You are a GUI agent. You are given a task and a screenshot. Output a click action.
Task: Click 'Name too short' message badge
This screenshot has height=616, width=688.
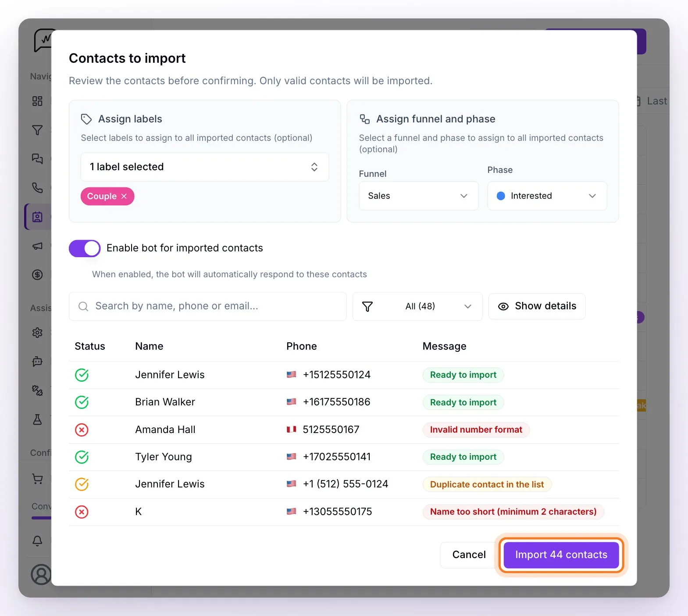tap(513, 512)
